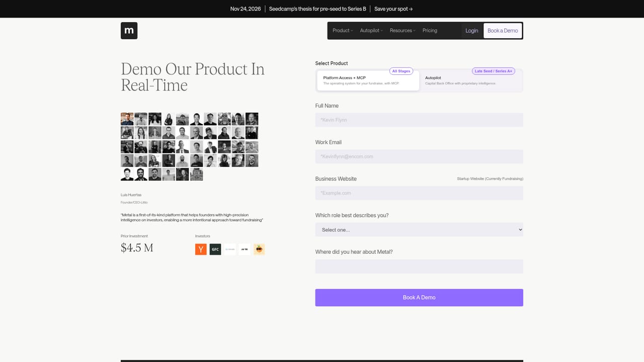Click the orange fruit with sunglasses logo
The height and width of the screenshot is (362, 644).
point(259,249)
